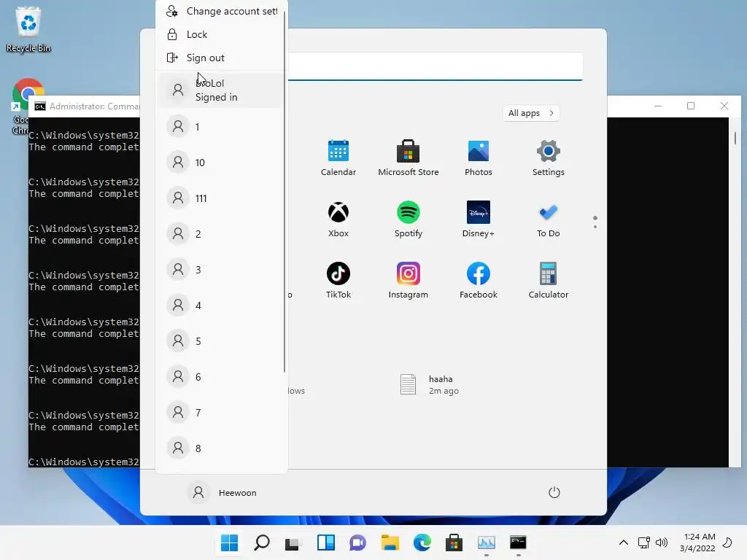The width and height of the screenshot is (747, 560).
Task: Click the Command Prompt window scrollbar
Action: point(735,138)
